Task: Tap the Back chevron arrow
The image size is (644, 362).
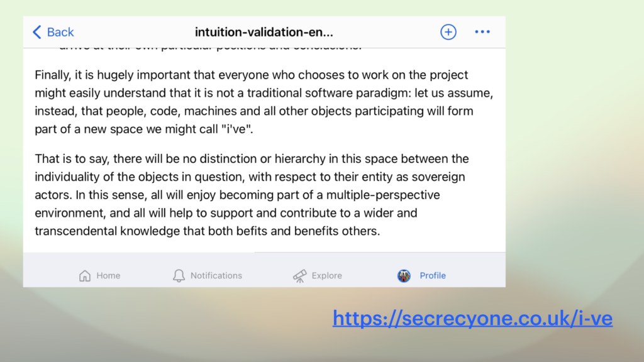Action: [37, 32]
